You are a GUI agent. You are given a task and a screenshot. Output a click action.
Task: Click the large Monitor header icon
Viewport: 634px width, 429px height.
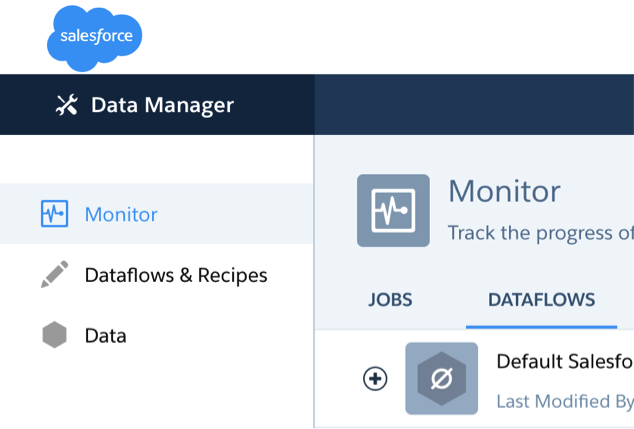tap(393, 211)
